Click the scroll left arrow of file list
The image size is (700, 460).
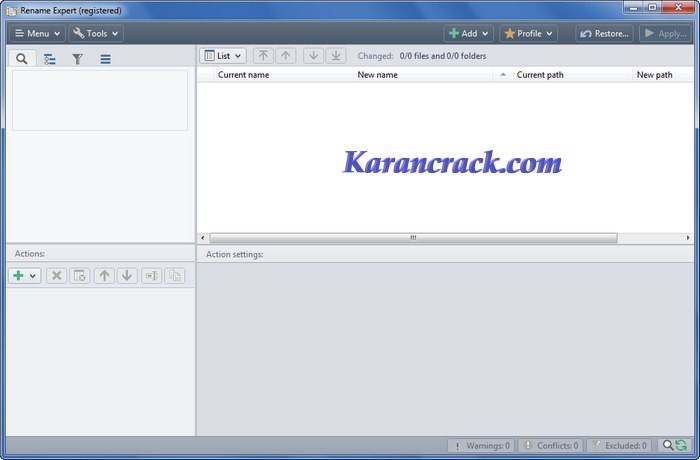(203, 238)
